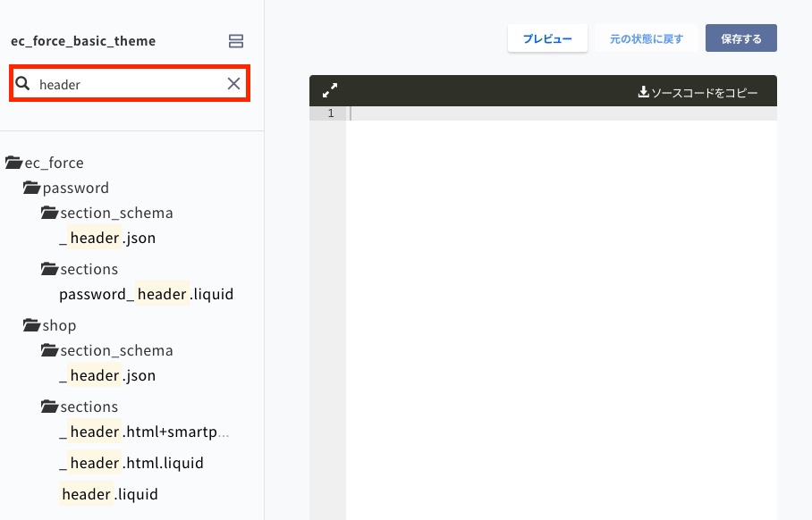
Task: Click the ec_force_basic_theme theme title
Action: [x=83, y=41]
